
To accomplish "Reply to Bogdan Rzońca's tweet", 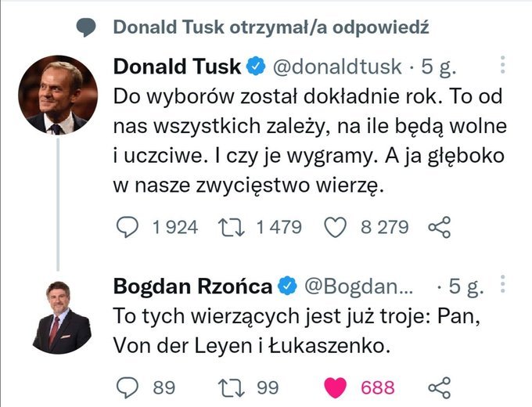I will tap(127, 387).
